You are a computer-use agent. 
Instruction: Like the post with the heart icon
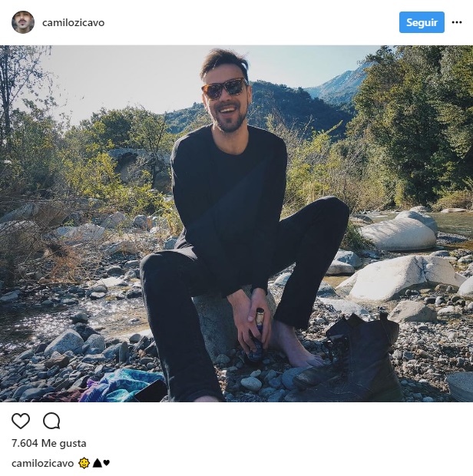coord(21,421)
